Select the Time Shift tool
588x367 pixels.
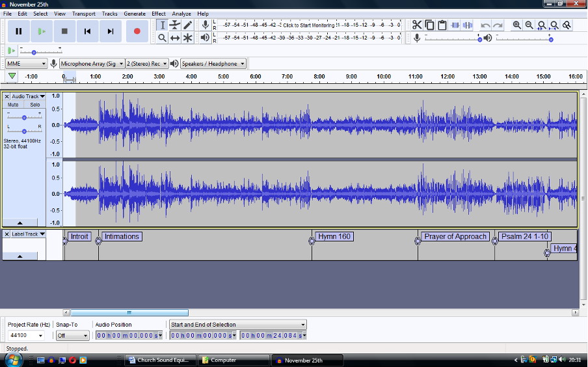(175, 38)
